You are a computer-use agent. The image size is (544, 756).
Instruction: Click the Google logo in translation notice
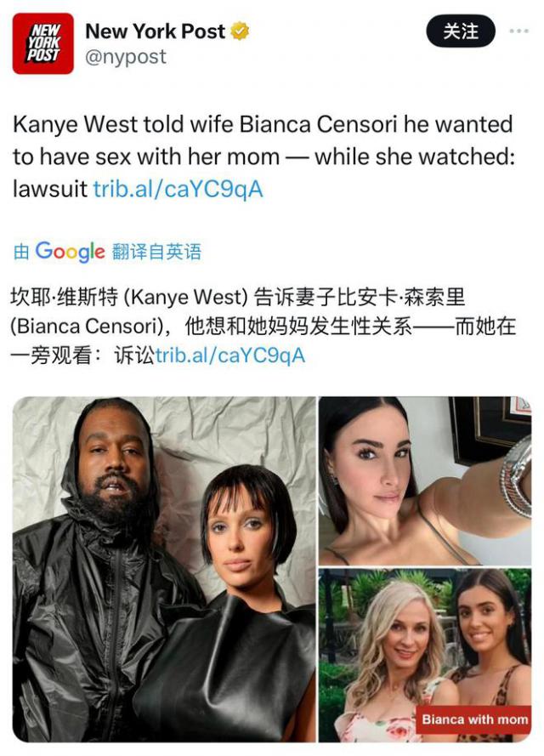pyautogui.click(x=70, y=252)
